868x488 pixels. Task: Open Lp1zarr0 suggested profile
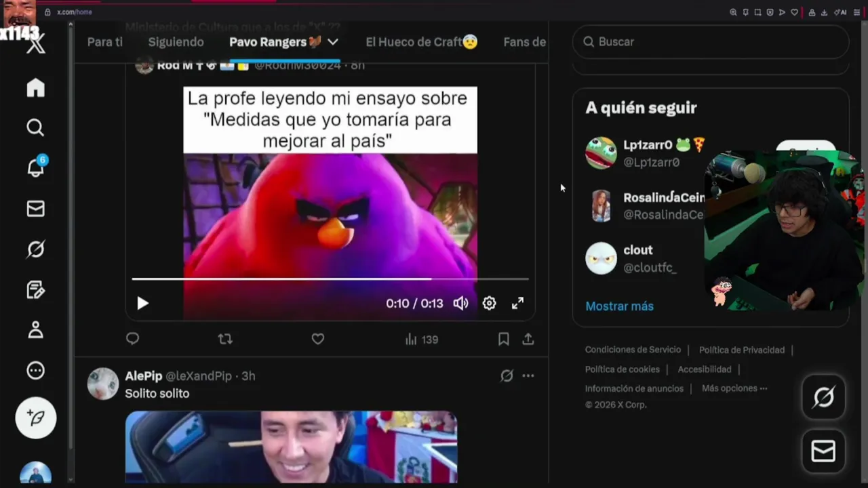[x=644, y=153]
